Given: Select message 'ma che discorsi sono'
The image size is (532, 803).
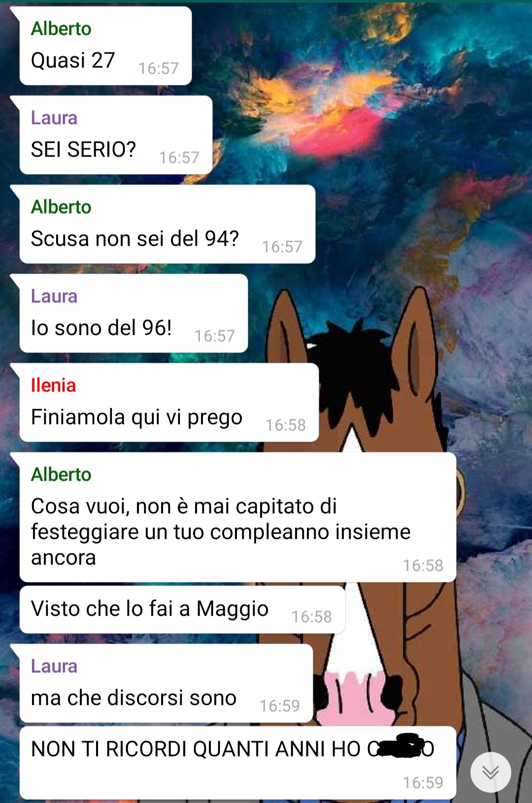Looking at the screenshot, I should click(x=166, y=683).
